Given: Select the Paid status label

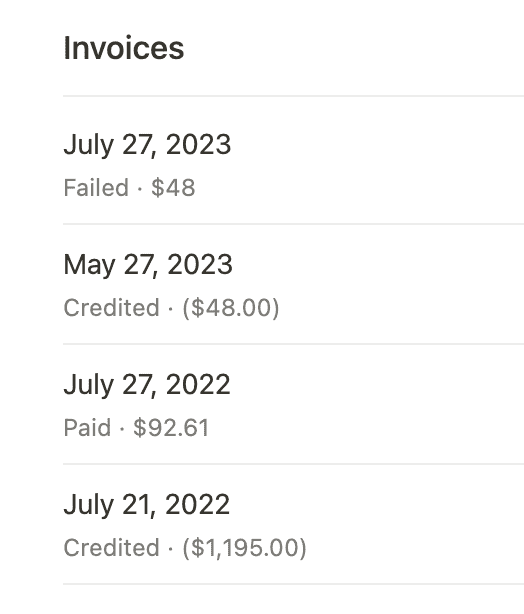Looking at the screenshot, I should [87, 427].
